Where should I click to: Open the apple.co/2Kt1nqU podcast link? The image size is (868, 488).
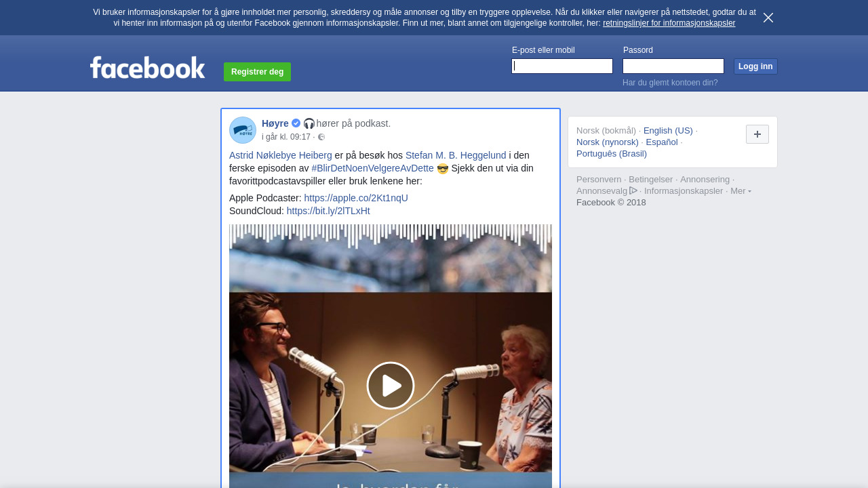356,198
